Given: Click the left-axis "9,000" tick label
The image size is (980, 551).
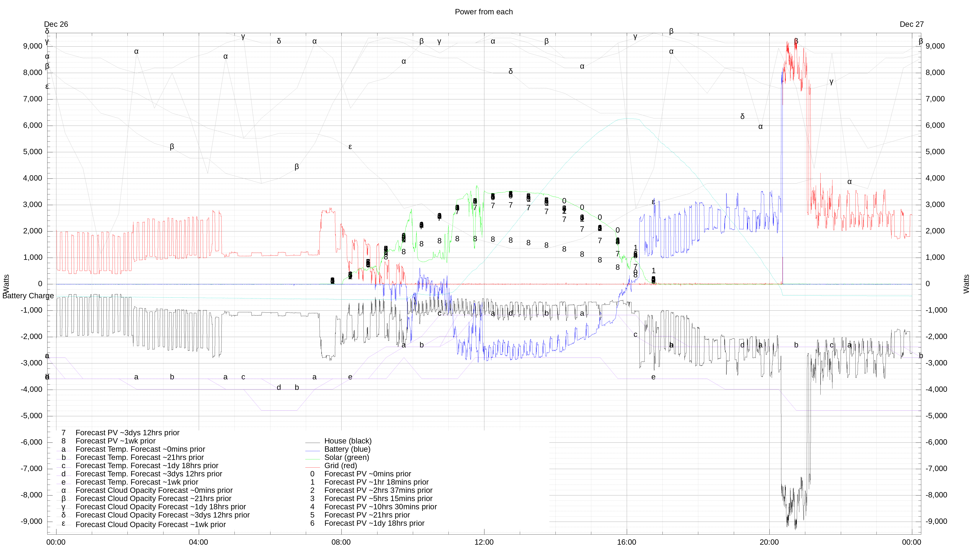Looking at the screenshot, I should (33, 46).
